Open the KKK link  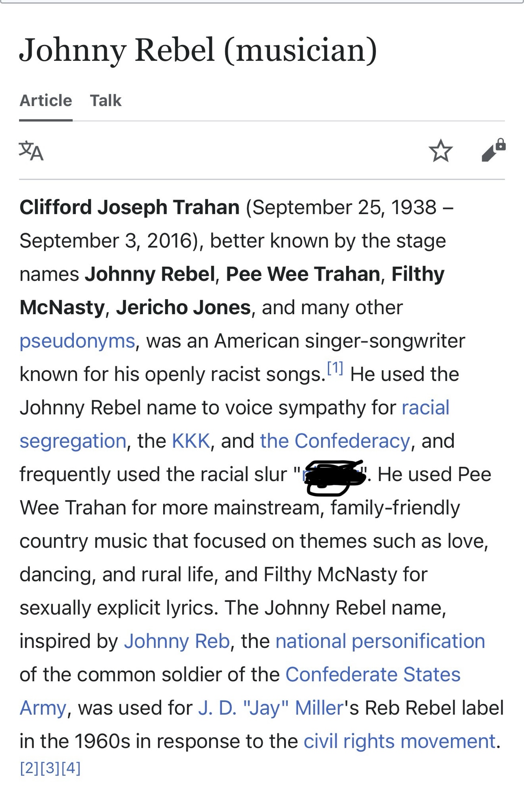[x=191, y=441]
